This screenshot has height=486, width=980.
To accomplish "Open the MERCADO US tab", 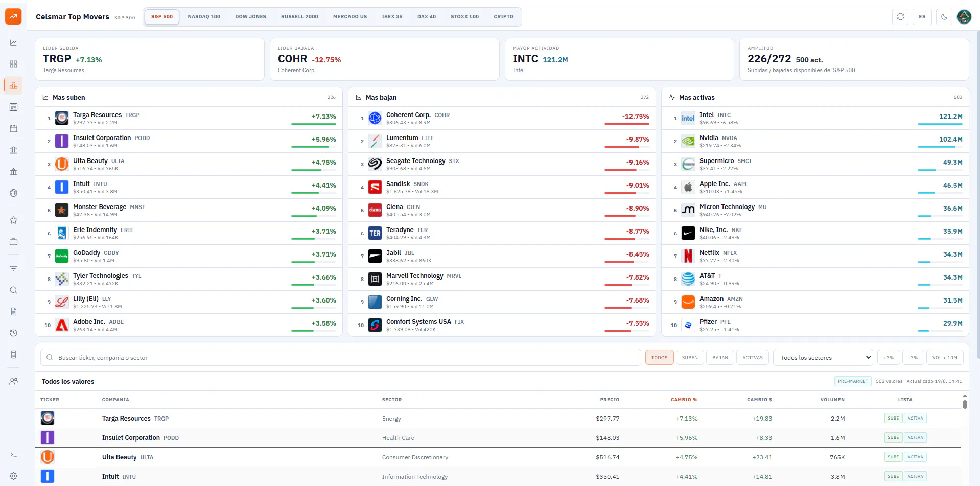I will 350,17.
